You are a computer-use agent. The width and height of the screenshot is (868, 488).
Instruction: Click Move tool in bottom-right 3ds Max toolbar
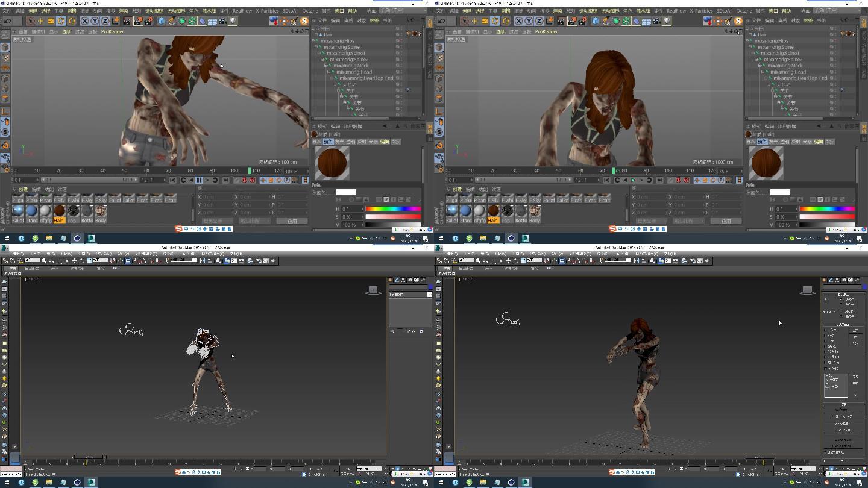(x=508, y=261)
